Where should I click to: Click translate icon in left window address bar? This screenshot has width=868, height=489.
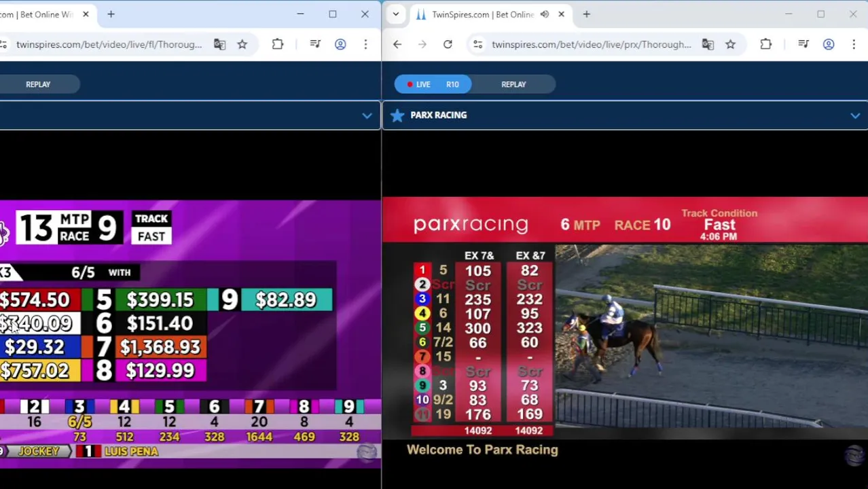click(219, 44)
